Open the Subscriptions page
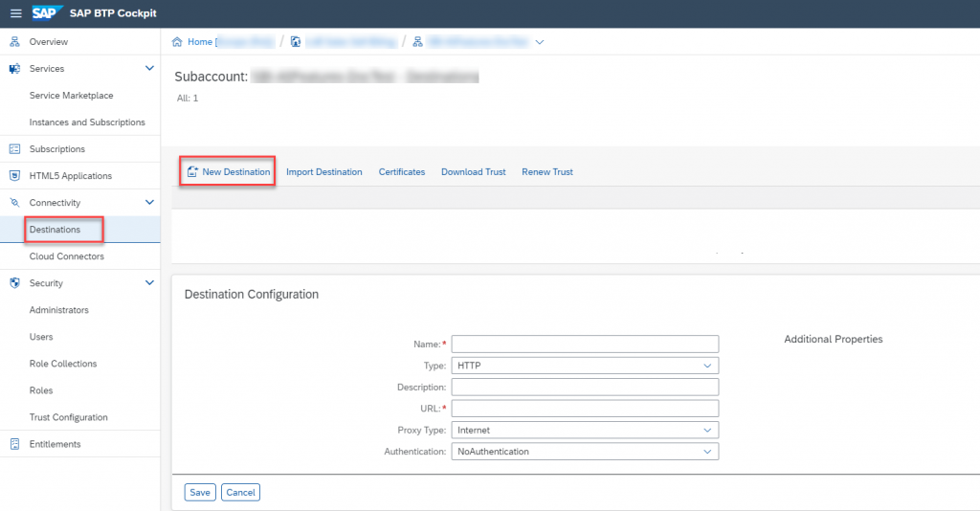 coord(56,149)
